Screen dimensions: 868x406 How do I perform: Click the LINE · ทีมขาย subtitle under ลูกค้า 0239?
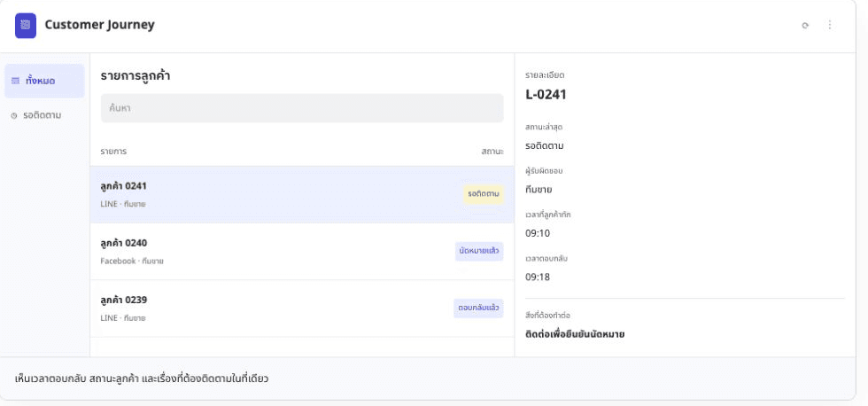[123, 318]
